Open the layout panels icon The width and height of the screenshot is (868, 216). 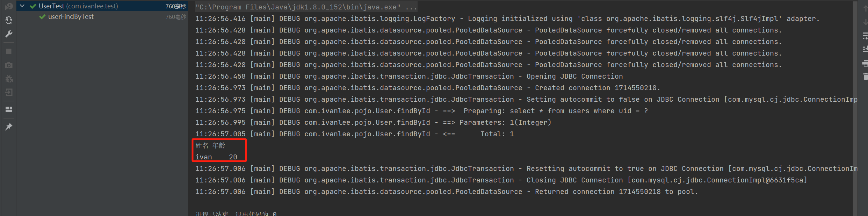(x=9, y=109)
